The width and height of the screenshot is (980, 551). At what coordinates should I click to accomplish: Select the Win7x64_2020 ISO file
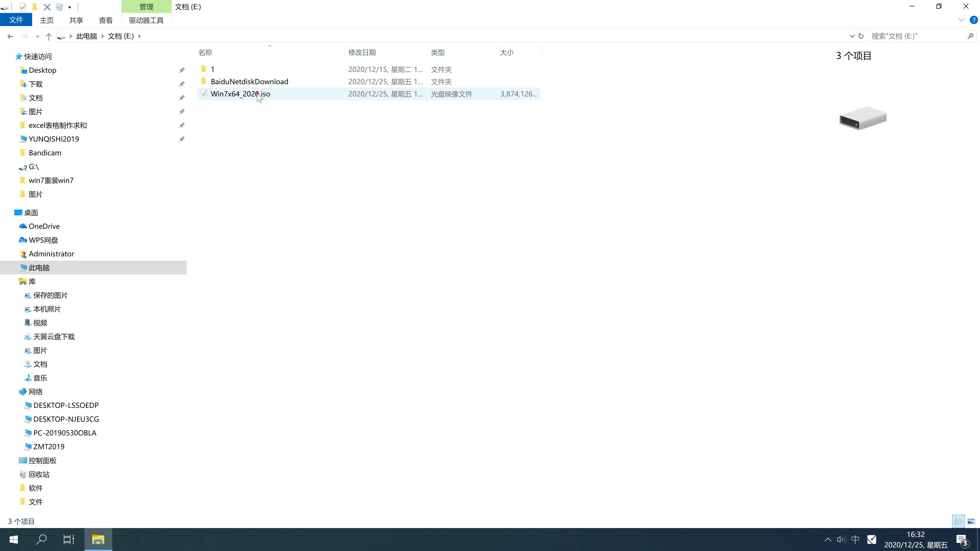tap(240, 94)
